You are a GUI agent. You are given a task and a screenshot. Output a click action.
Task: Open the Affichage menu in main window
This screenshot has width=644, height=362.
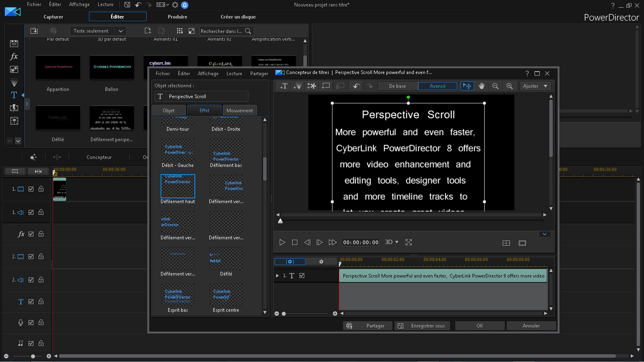79,4
